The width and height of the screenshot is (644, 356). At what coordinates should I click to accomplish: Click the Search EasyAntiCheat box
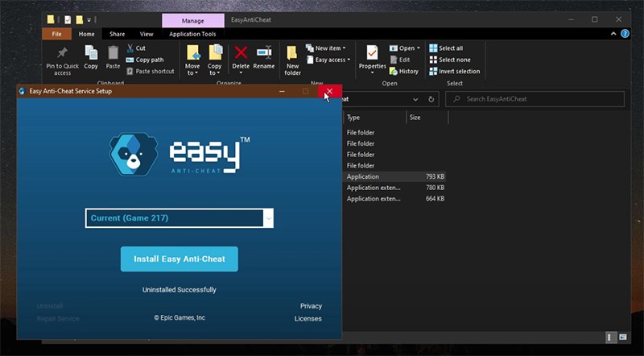535,99
